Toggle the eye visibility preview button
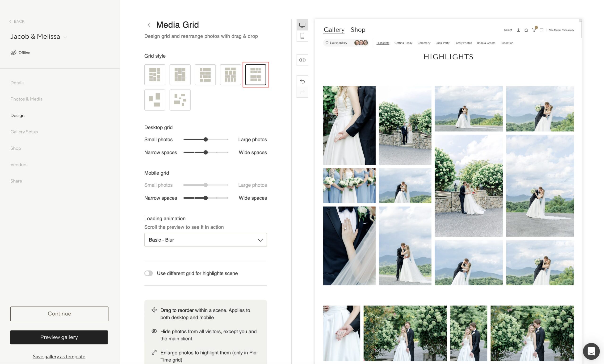 pos(302,60)
